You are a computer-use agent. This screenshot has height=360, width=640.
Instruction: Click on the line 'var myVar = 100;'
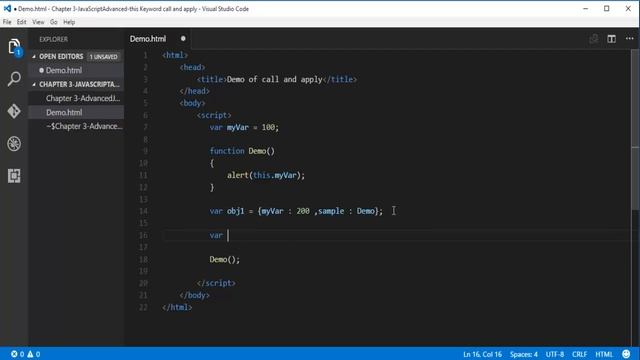click(244, 127)
